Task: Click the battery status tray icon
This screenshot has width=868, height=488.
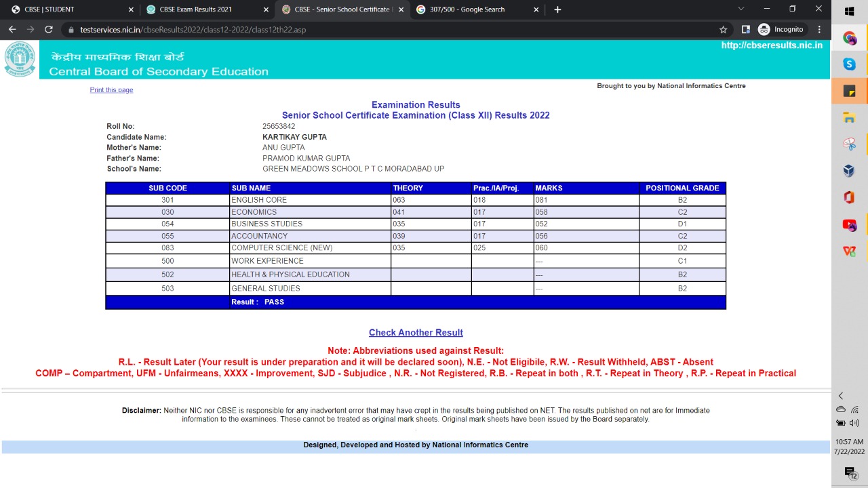Action: click(841, 423)
